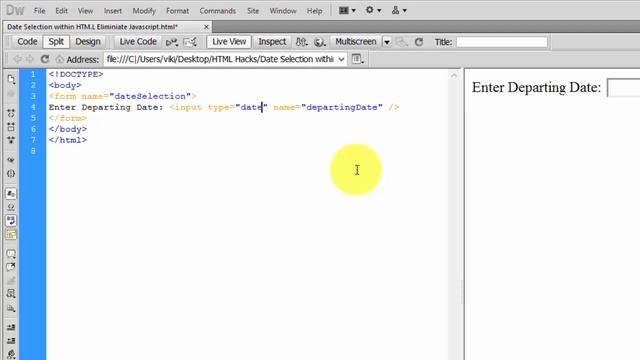The height and width of the screenshot is (360, 640).
Task: Click the '<!DOCTYPE>' line in code
Action: (x=76, y=74)
